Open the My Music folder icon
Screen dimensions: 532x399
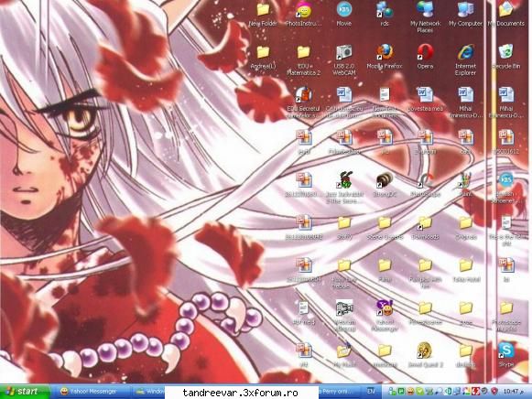[344, 355]
